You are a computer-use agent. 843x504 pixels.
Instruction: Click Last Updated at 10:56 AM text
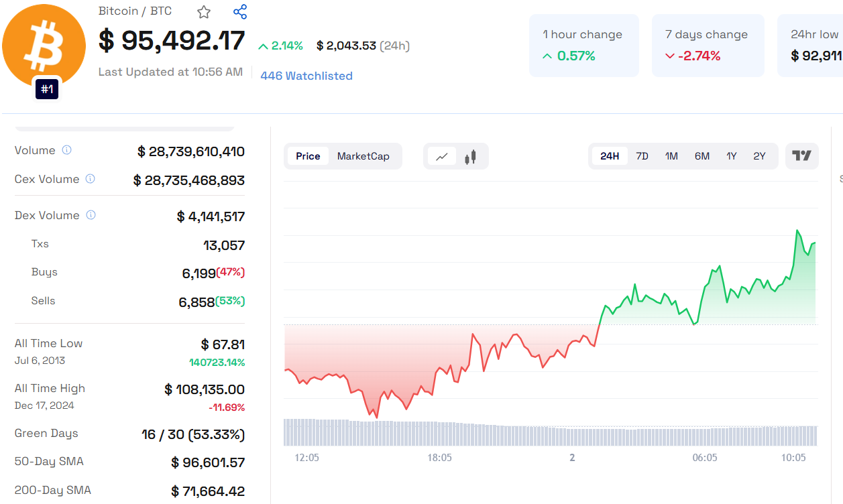pyautogui.click(x=170, y=72)
